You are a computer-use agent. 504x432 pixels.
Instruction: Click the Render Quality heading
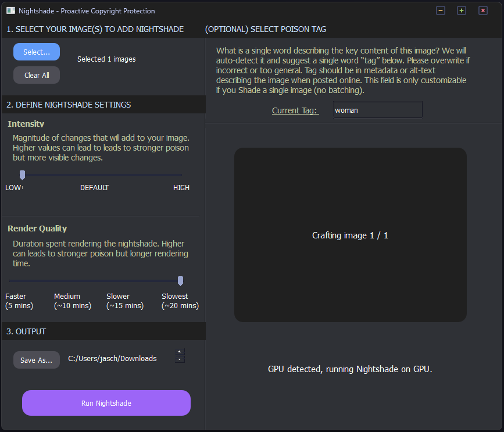point(37,229)
